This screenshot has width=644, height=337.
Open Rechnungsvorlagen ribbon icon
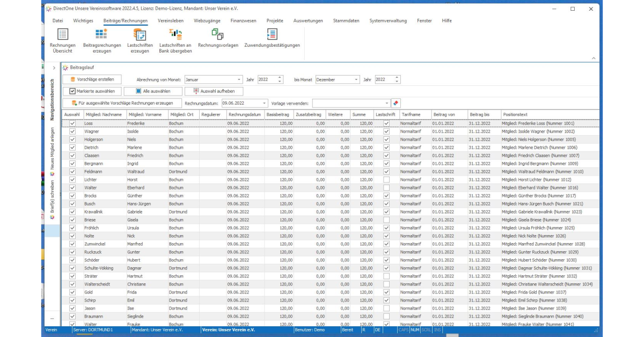218,38
